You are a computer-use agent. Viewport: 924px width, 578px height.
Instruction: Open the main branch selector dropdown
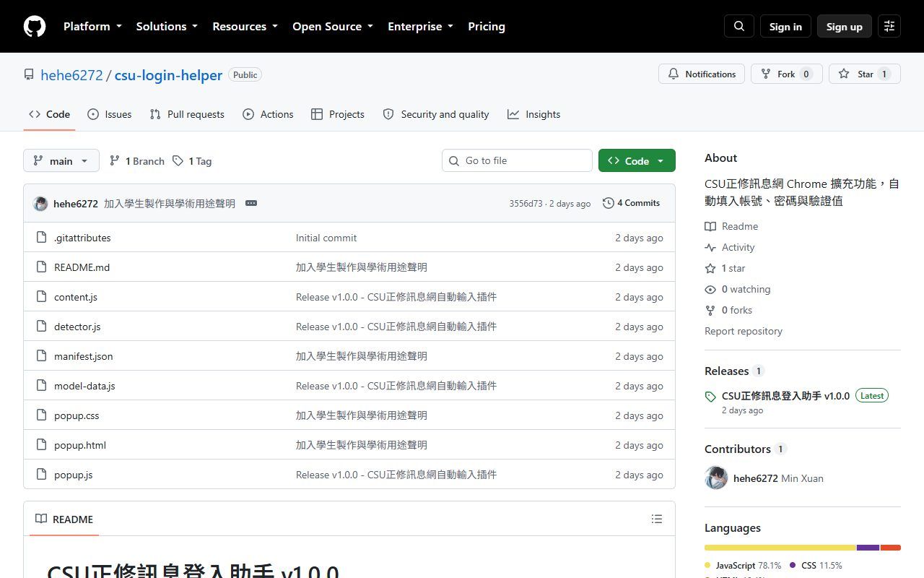[x=61, y=160]
